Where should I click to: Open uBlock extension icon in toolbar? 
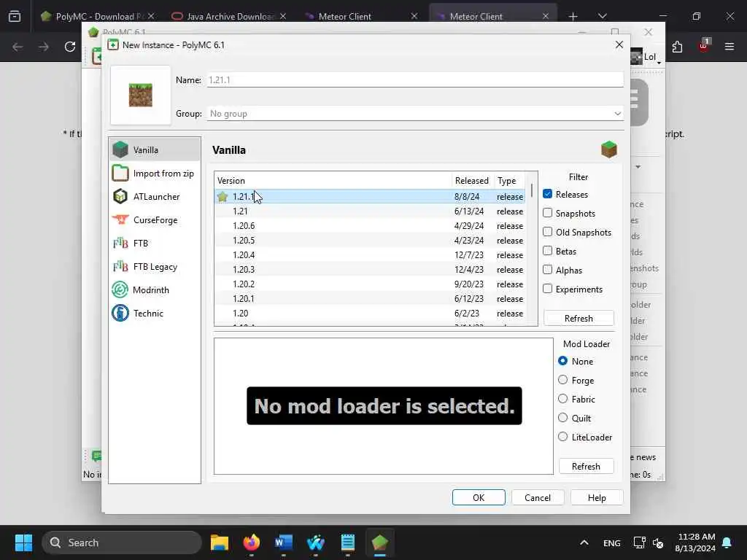703,46
